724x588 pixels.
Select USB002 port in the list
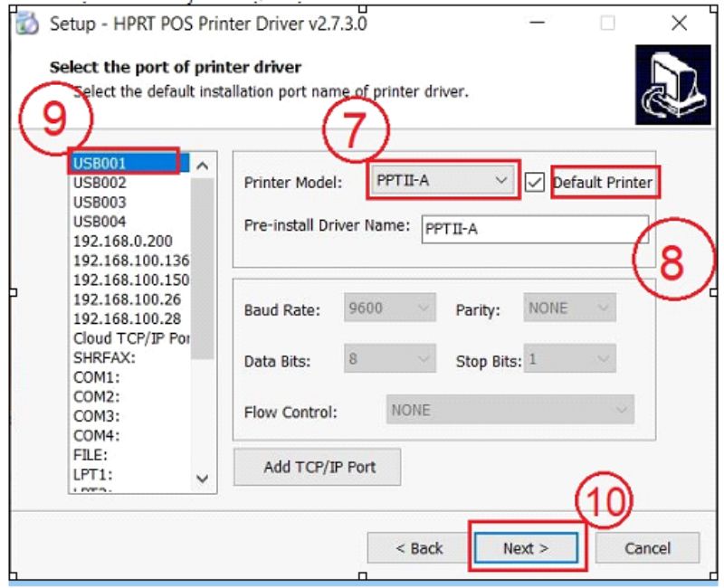100,183
